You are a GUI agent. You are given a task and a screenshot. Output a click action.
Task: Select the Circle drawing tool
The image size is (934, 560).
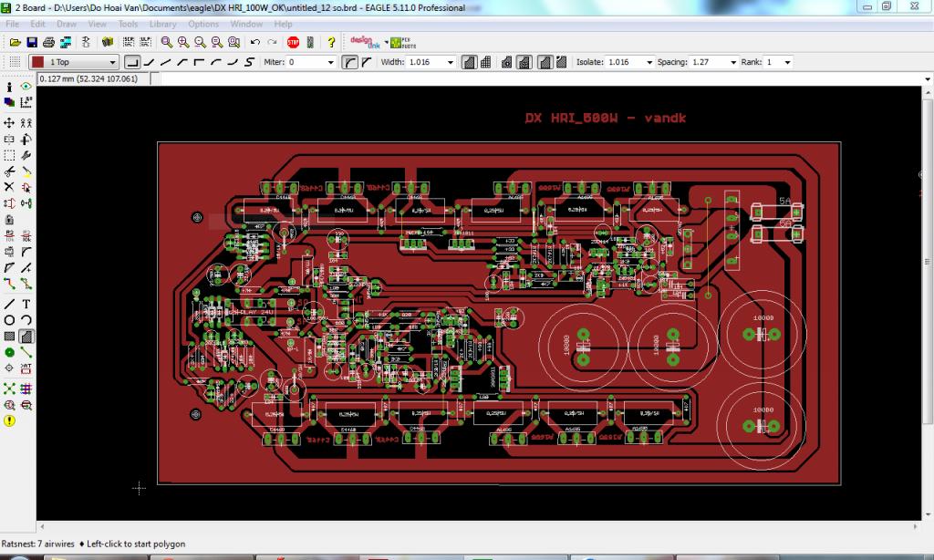point(9,320)
